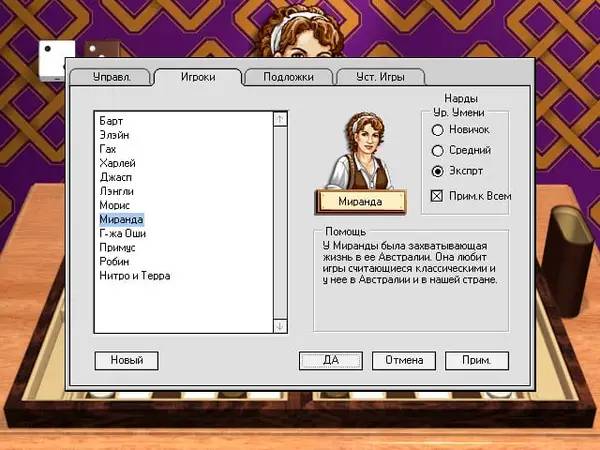Click the Отмена button

[x=403, y=360]
